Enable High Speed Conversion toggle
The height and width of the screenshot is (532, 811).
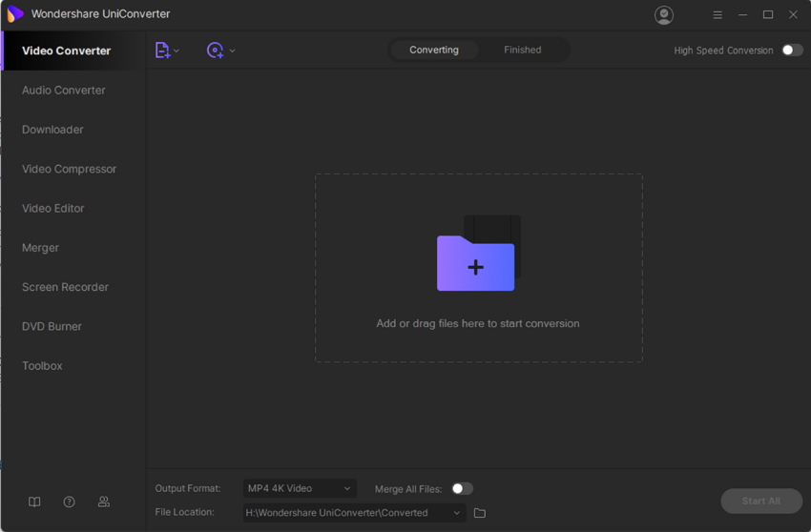pyautogui.click(x=792, y=51)
